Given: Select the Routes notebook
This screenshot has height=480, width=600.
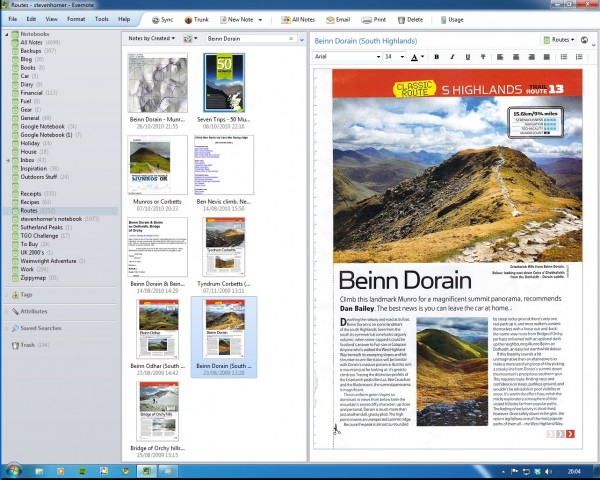Looking at the screenshot, I should tap(61, 211).
